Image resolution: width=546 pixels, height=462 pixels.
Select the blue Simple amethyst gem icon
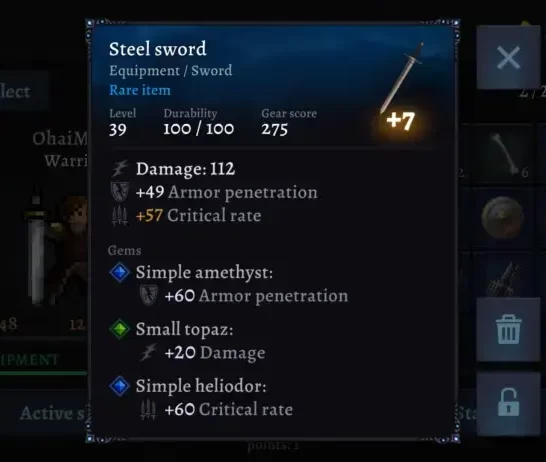[119, 272]
